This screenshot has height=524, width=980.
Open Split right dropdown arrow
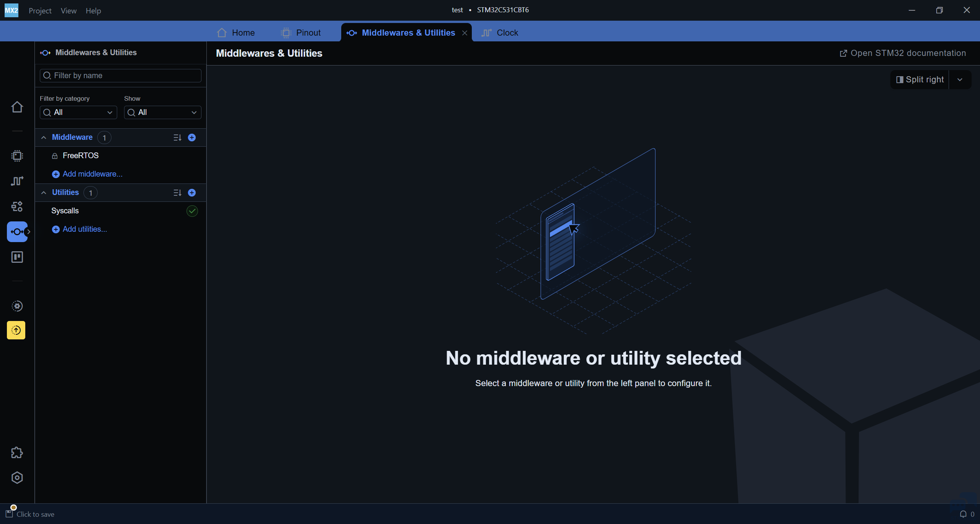coord(960,80)
